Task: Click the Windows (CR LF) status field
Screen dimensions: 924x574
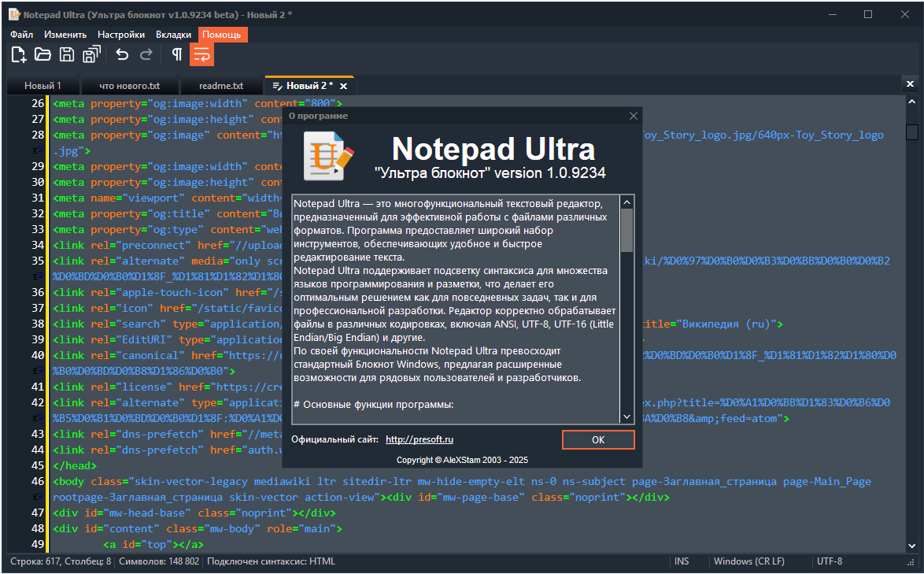Action: pyautogui.click(x=748, y=561)
